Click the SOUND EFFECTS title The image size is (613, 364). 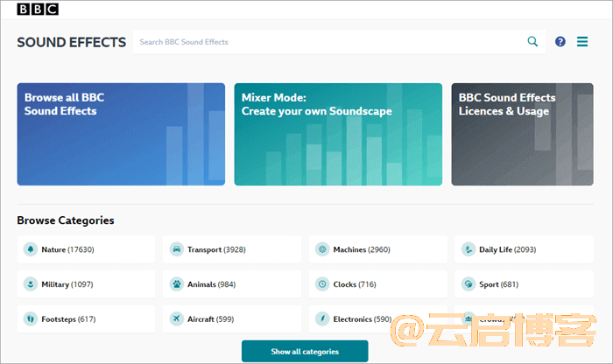72,42
